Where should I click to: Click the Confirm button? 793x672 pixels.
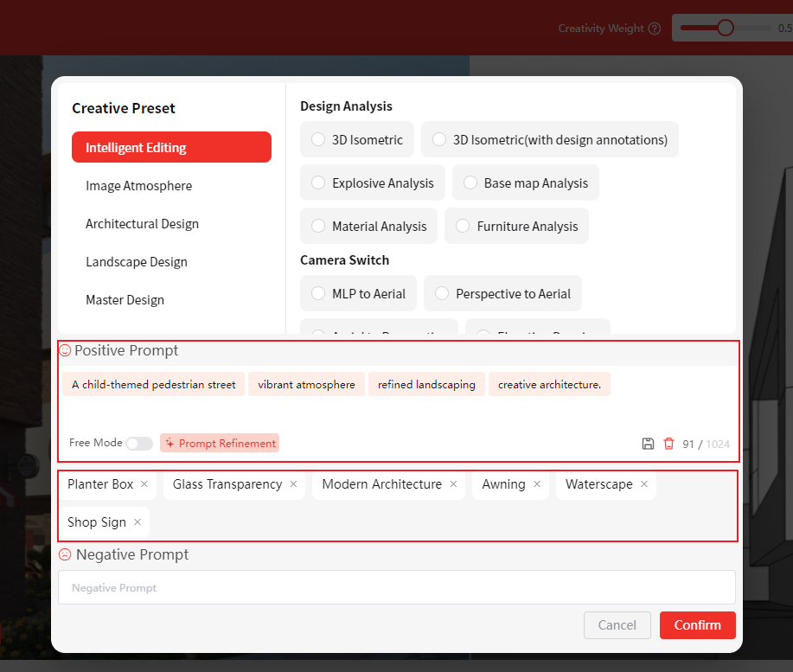click(x=697, y=625)
